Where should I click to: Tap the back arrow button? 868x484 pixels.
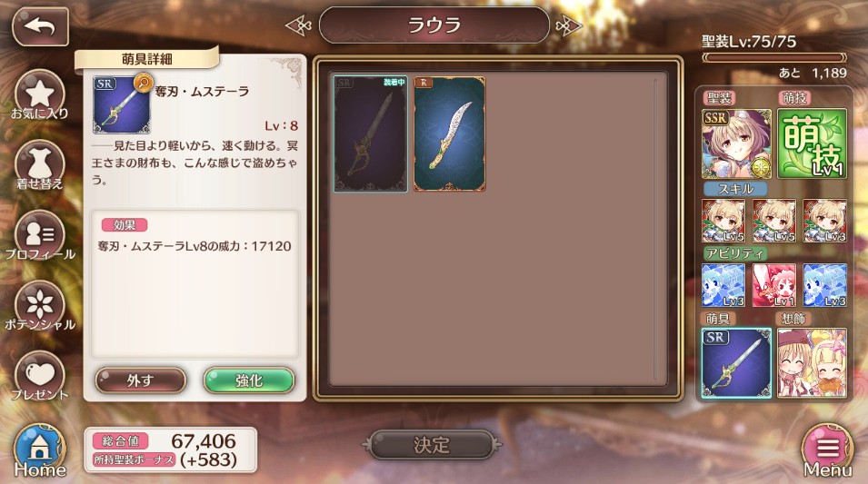pyautogui.click(x=40, y=26)
